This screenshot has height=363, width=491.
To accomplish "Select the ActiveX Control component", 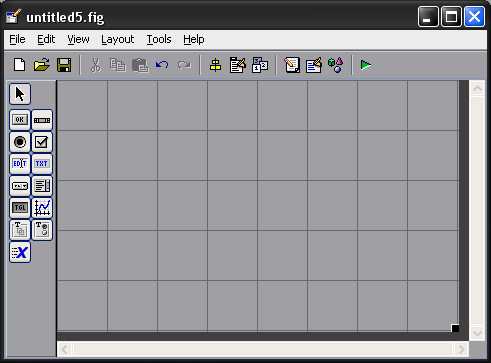I will tap(20, 252).
